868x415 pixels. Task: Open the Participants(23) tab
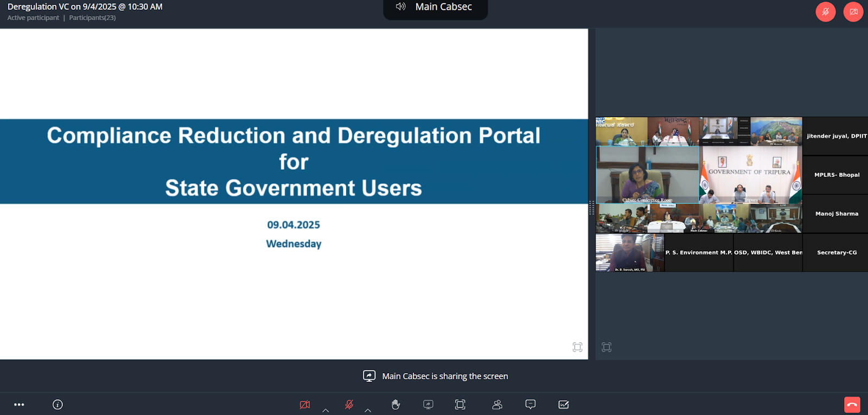92,18
